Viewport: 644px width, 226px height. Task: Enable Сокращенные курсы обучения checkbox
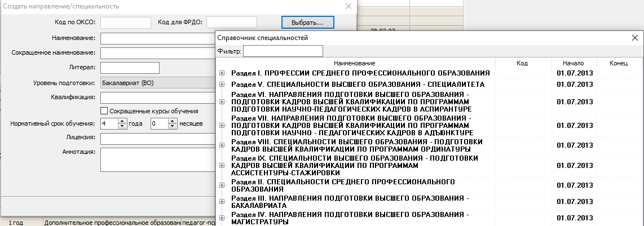point(104,110)
